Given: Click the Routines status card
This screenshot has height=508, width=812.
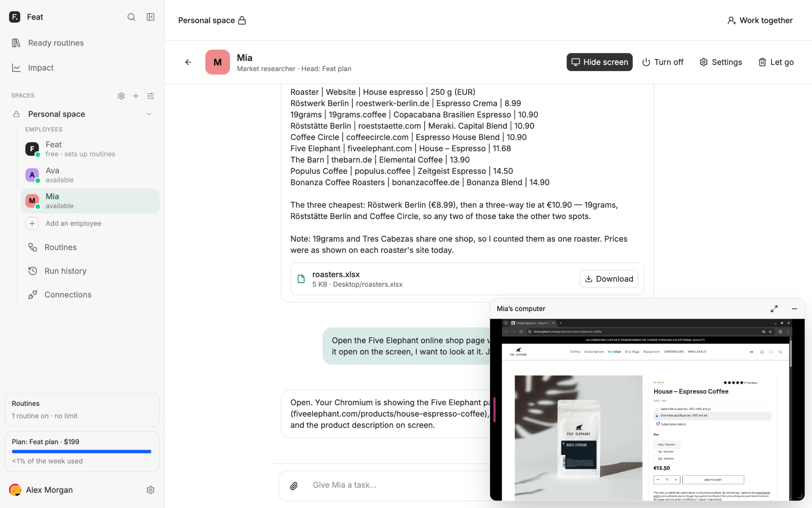Looking at the screenshot, I should coord(82,410).
